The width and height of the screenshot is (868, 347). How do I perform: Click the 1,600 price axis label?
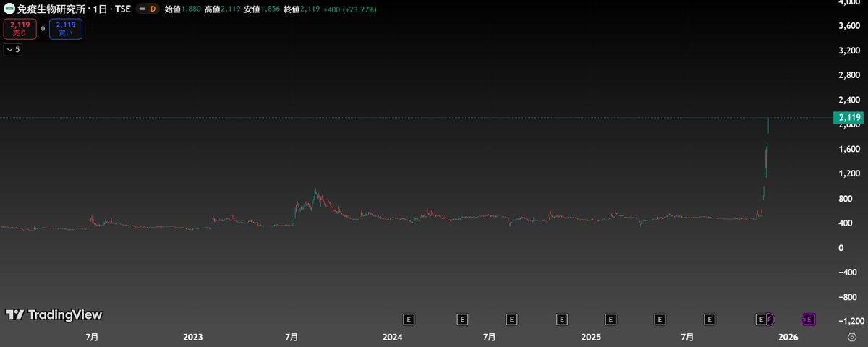point(849,150)
